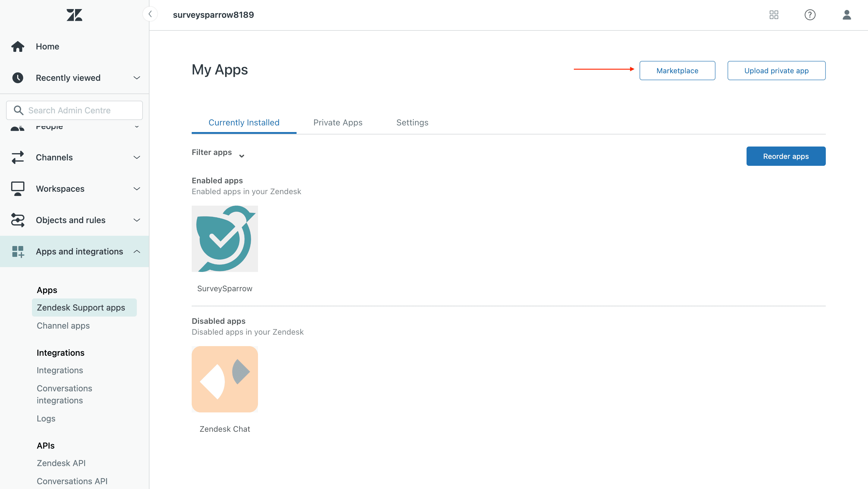Open the SurveySparrow app tile
This screenshot has width=868, height=489.
click(x=225, y=238)
